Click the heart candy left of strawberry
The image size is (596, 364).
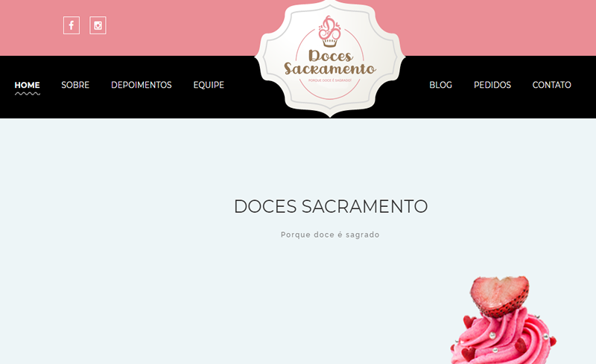(x=469, y=322)
